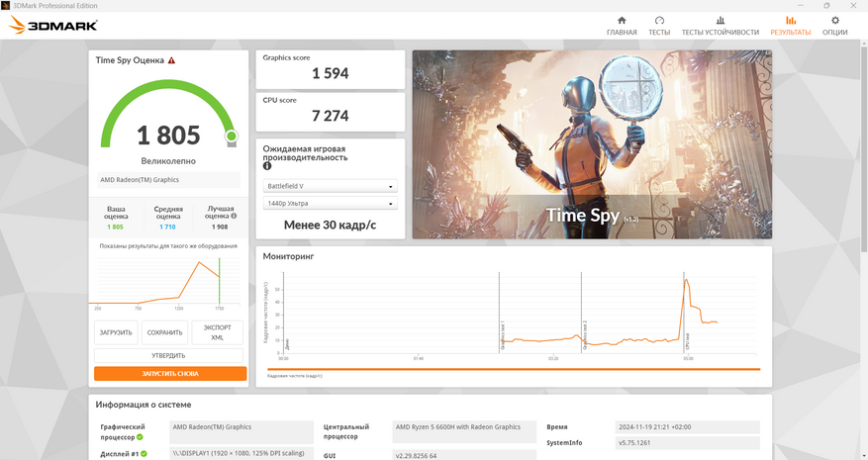The height and width of the screenshot is (460, 868).
Task: Click the Мониторинг heading
Action: [288, 256]
